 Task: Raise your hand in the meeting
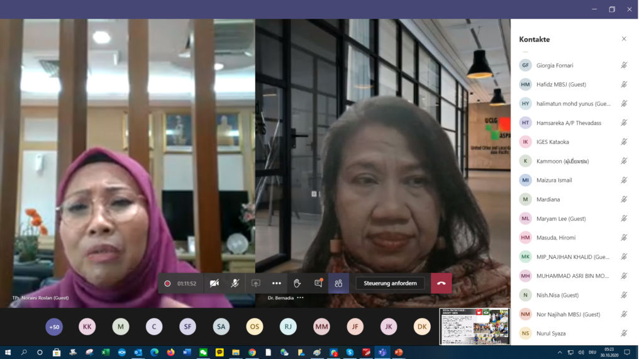pos(297,283)
